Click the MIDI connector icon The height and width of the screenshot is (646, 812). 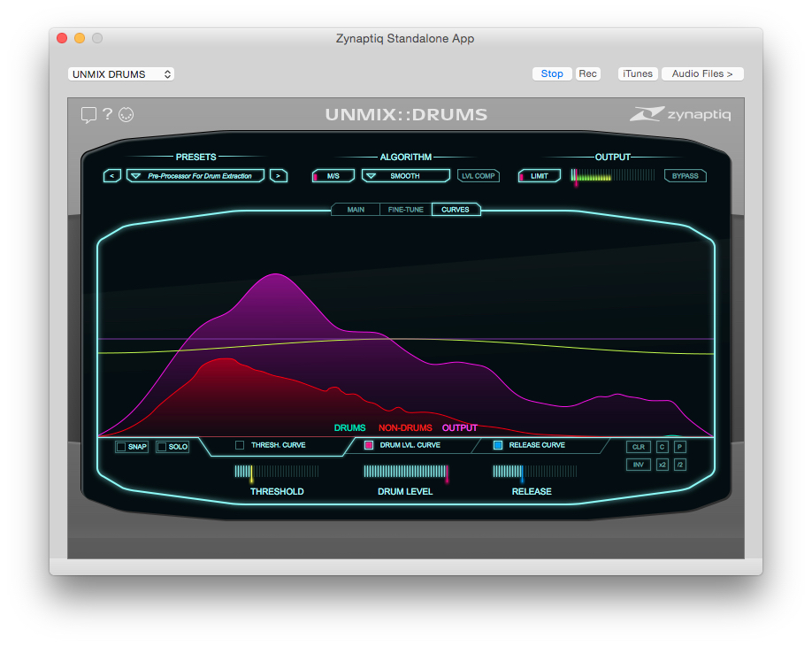pos(126,115)
